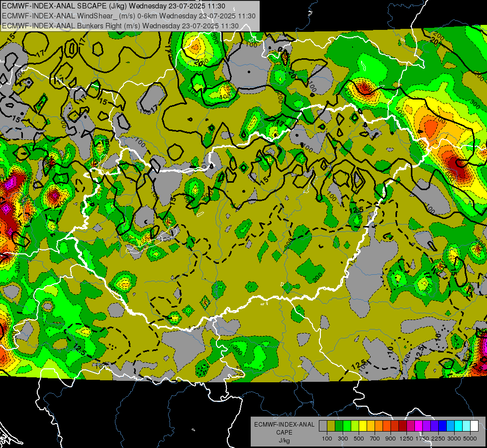487x448 pixels.
Task: Click the WindShear 0-6km title line
Action: 128,16
